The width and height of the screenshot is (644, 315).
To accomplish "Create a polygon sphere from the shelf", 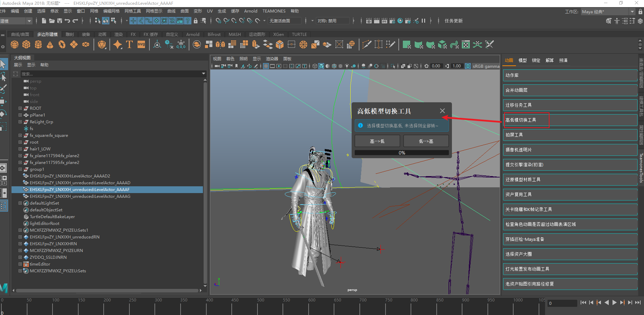I will point(15,44).
